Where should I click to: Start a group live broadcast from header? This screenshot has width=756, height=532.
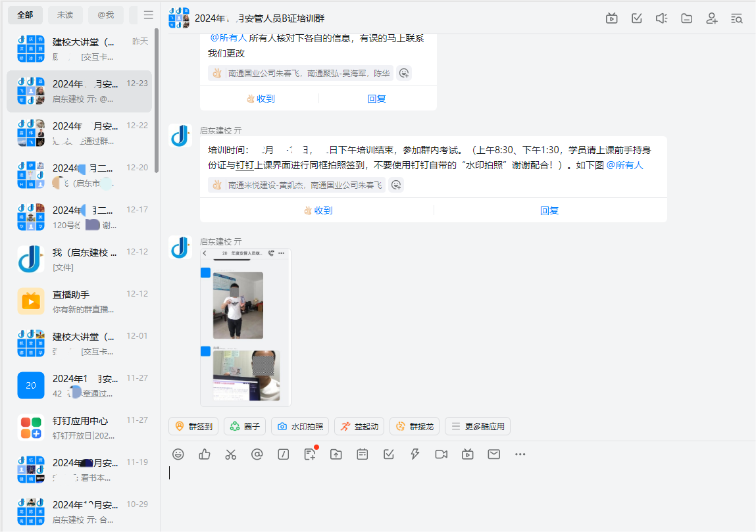[611, 18]
